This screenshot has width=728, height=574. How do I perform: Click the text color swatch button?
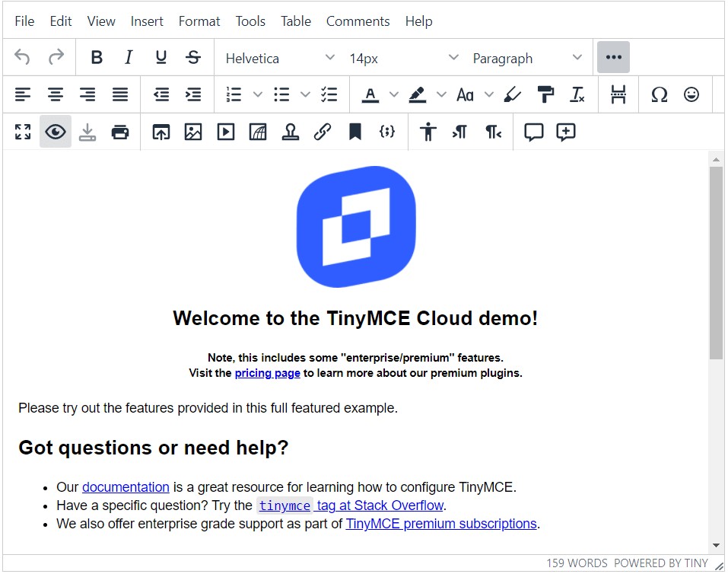point(370,94)
